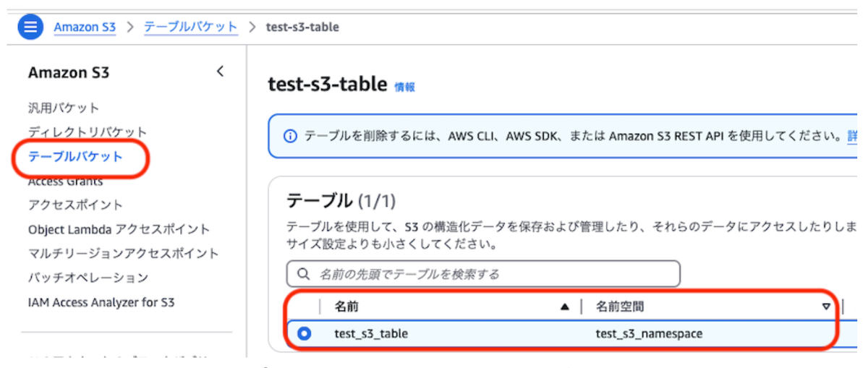868x368 pixels.
Task: Sort by 名前 column ascending arrow
Action: (x=566, y=307)
